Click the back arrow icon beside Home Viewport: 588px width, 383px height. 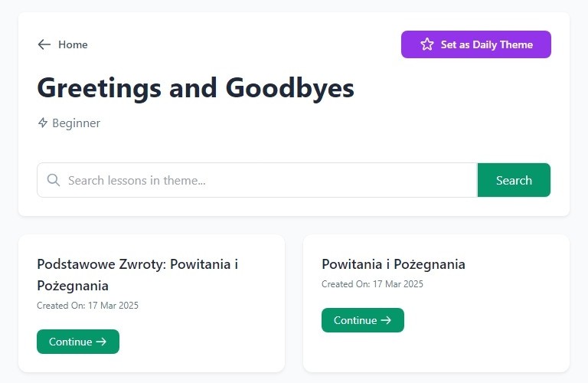click(x=44, y=44)
